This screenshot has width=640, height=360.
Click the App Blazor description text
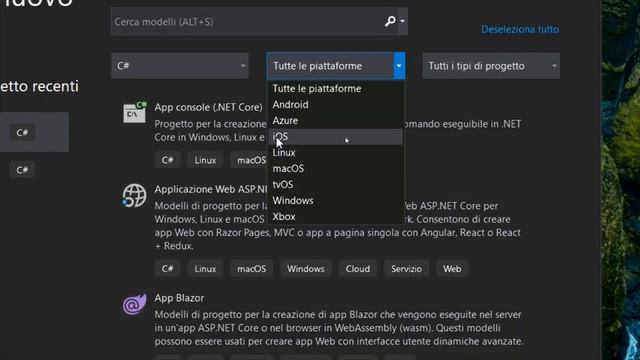click(338, 328)
